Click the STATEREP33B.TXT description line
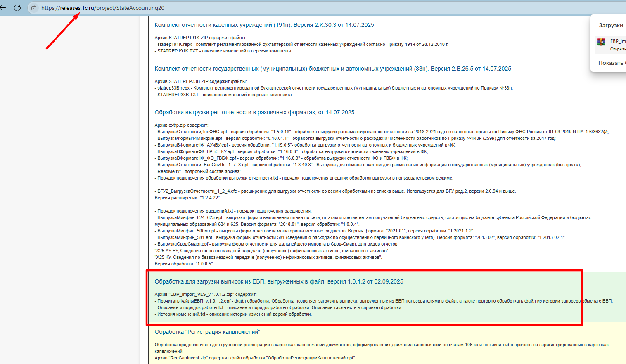The height and width of the screenshot is (364, 626). tap(224, 95)
